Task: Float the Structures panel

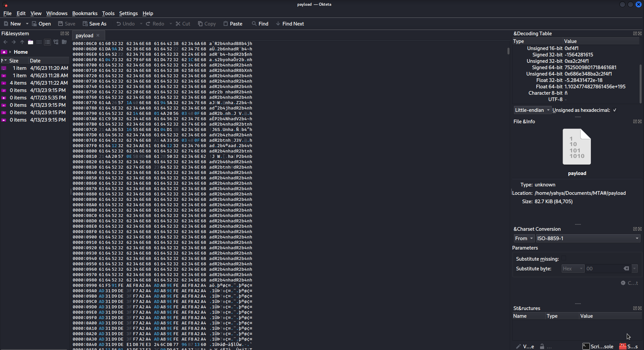Action: pyautogui.click(x=635, y=308)
